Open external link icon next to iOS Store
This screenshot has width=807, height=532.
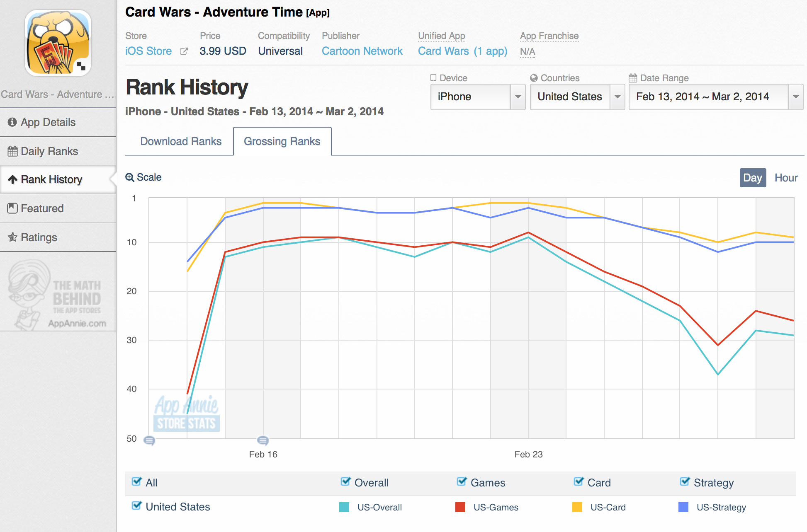(184, 51)
